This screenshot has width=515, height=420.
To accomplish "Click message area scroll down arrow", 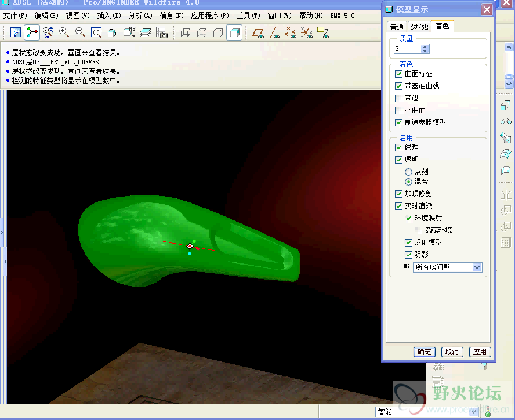I will click(509, 84).
